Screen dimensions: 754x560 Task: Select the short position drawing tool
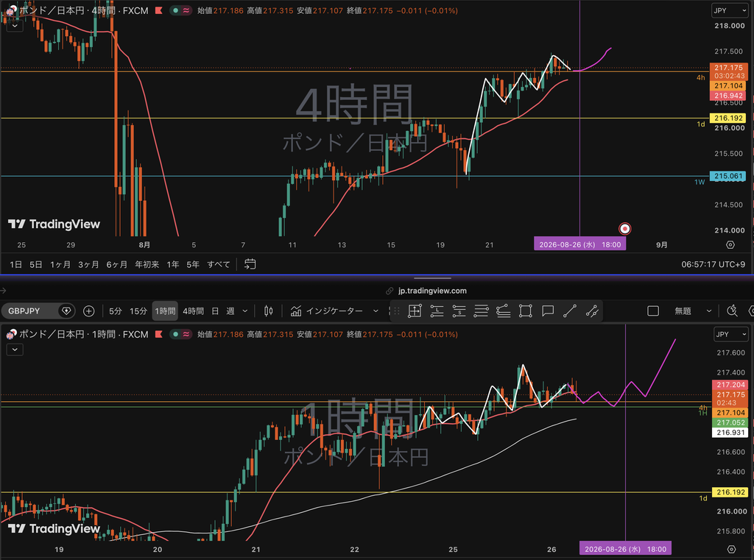click(459, 311)
